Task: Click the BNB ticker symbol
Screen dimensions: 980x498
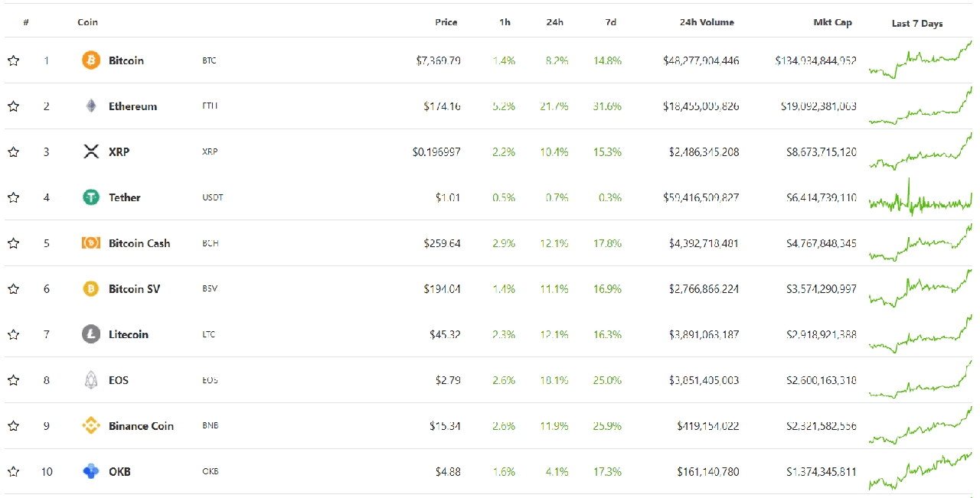Action: tap(211, 426)
